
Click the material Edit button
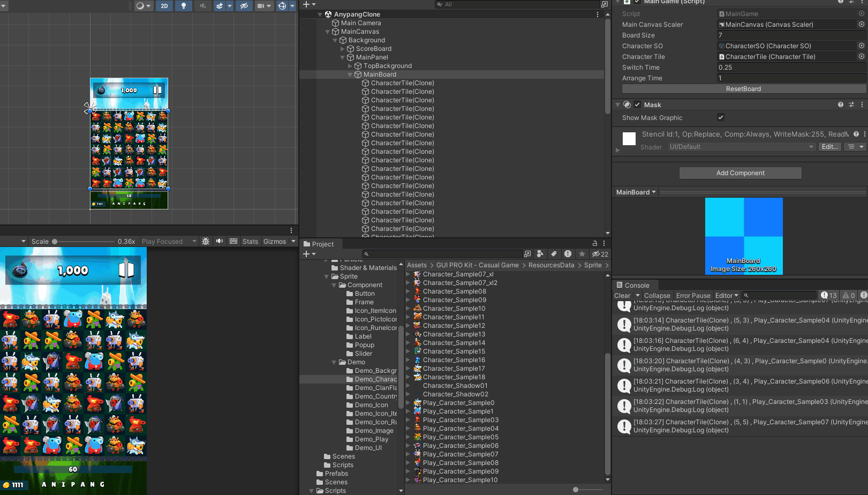click(x=830, y=147)
